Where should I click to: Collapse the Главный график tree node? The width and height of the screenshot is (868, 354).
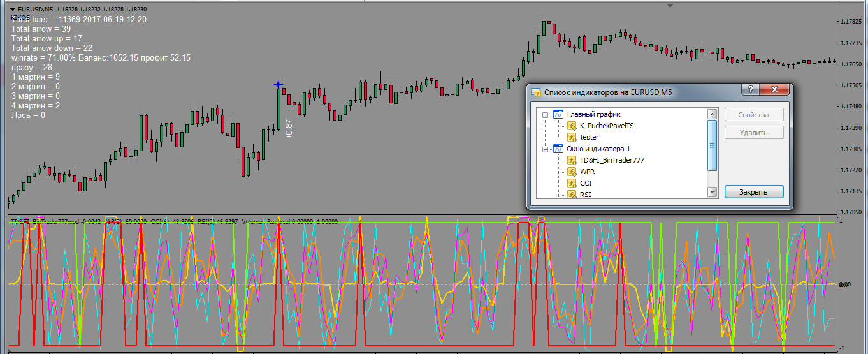(x=546, y=115)
